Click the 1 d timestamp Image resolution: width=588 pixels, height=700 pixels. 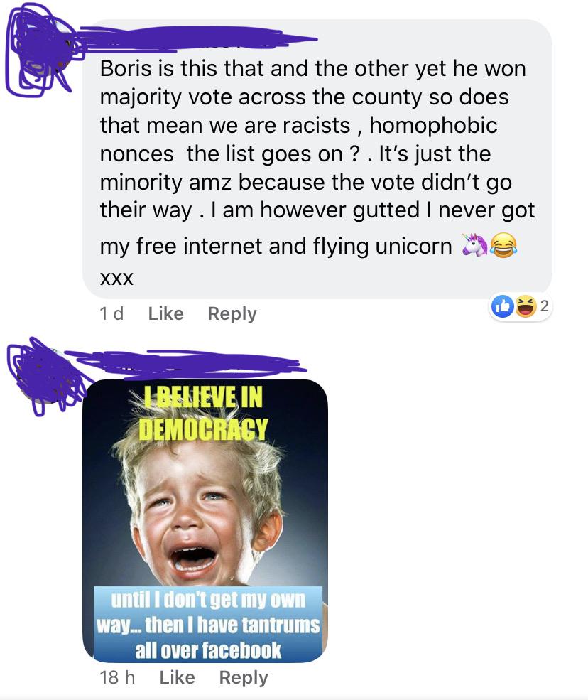coord(111,313)
